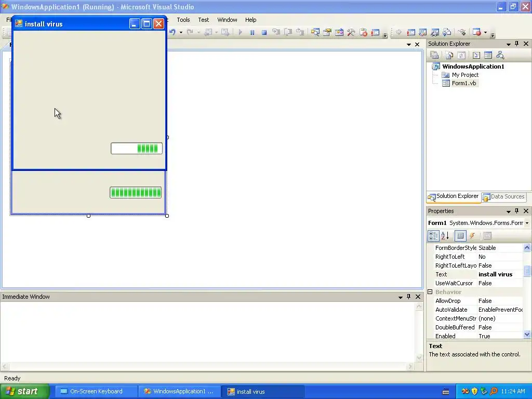Open Properties panel window position dropdown

tap(508, 211)
